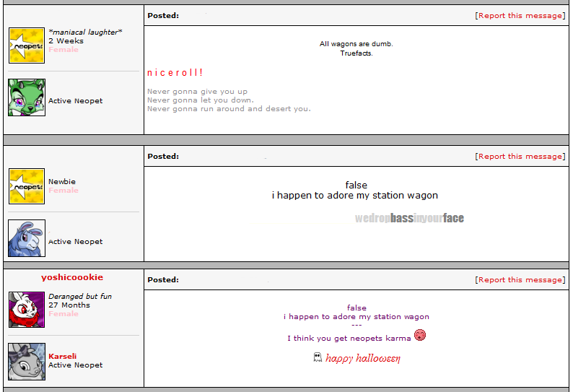Click 'Female' label under 27 Months

click(64, 314)
